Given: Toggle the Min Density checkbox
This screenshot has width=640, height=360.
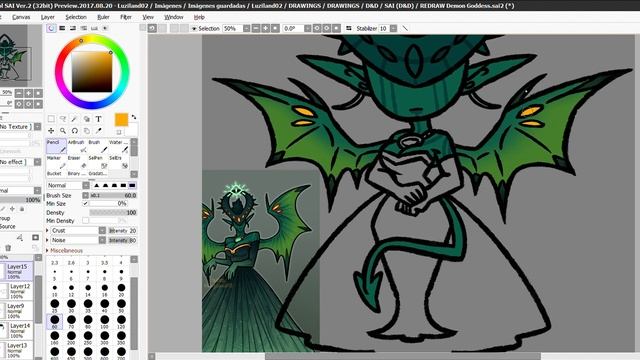Looking at the screenshot, I should pos(85,220).
